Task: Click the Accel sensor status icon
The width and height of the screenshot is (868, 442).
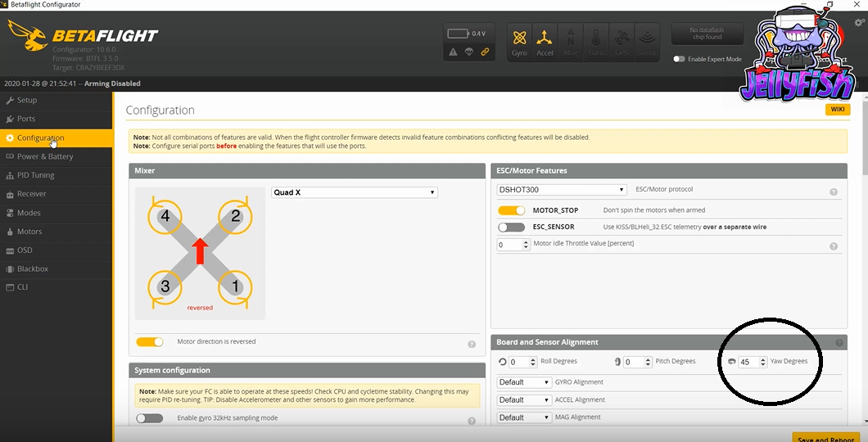Action: tap(545, 42)
